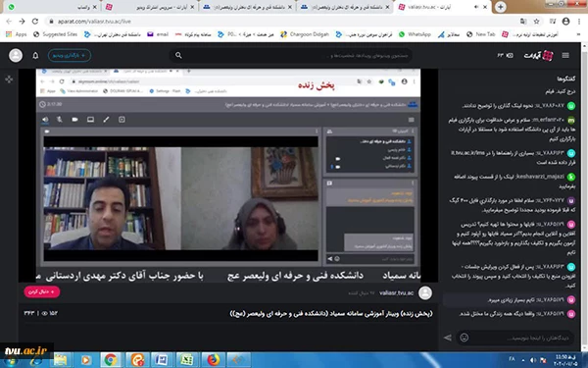
Task: Click the search magnifier icon
Action: click(178, 56)
